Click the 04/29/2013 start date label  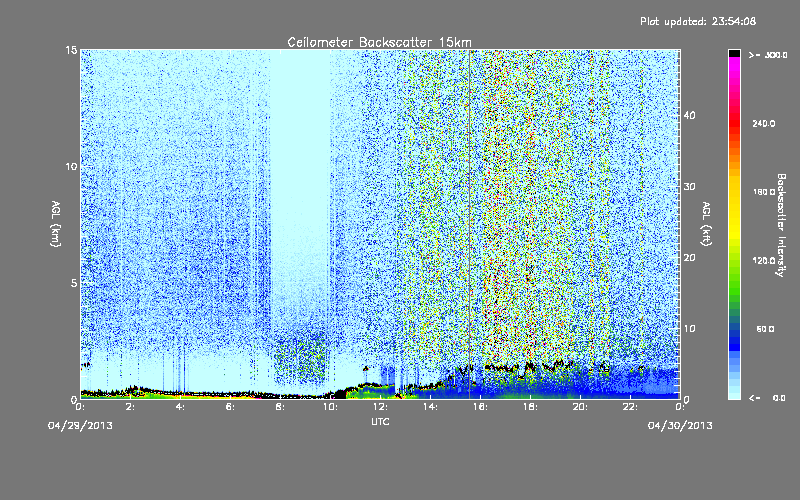(x=80, y=426)
